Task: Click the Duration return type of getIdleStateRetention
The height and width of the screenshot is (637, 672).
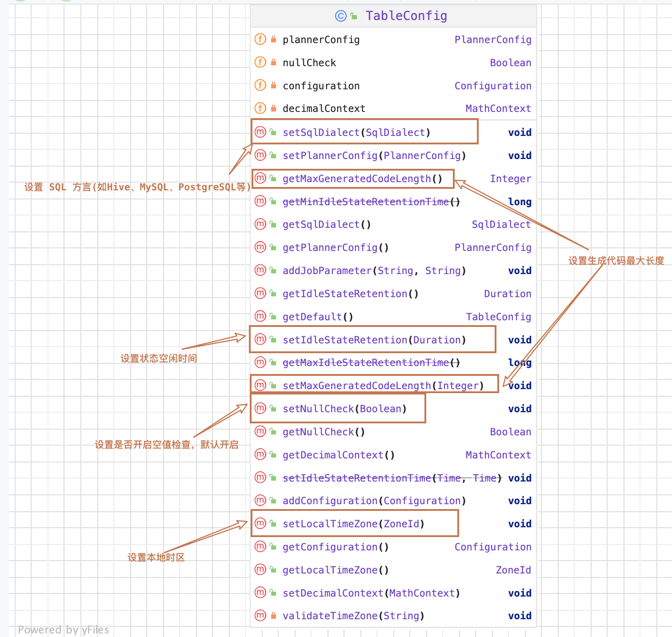Action: point(508,294)
